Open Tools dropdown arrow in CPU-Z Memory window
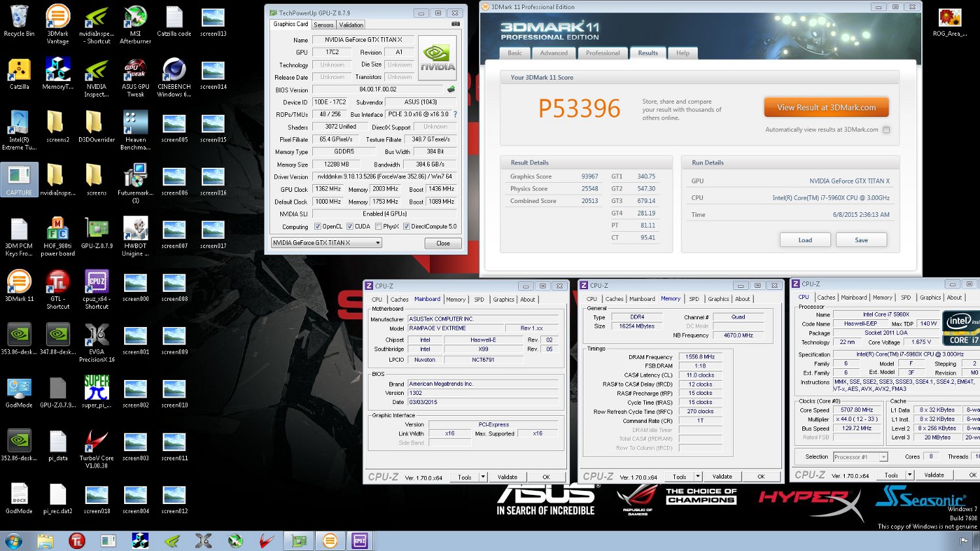 click(x=698, y=477)
